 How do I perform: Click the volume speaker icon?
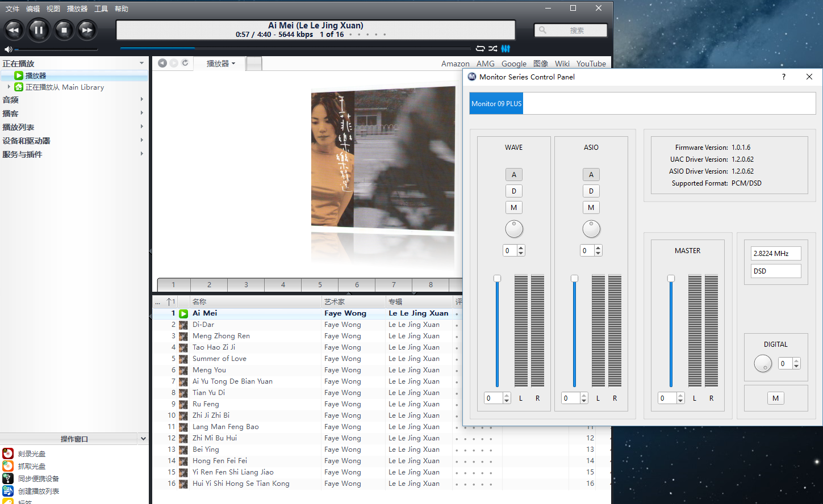8,49
